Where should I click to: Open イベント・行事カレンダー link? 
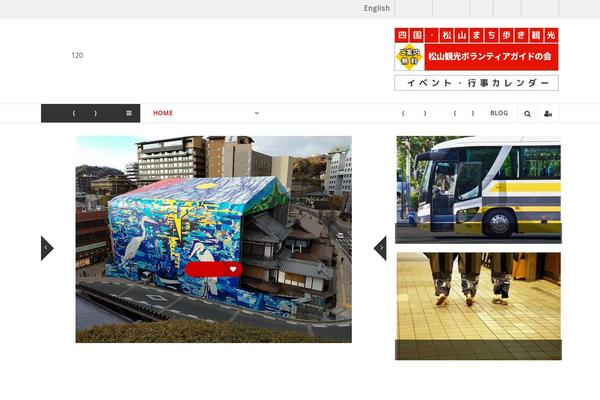point(476,83)
